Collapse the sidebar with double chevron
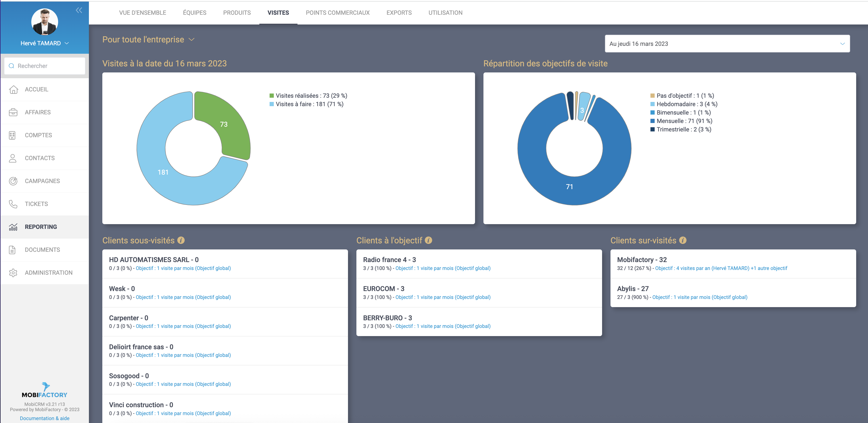This screenshot has width=868, height=423. coord(79,10)
